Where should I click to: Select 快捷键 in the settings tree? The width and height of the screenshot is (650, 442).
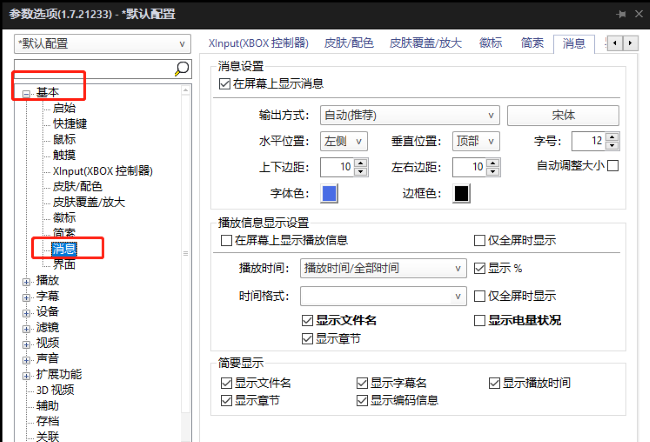tap(70, 124)
